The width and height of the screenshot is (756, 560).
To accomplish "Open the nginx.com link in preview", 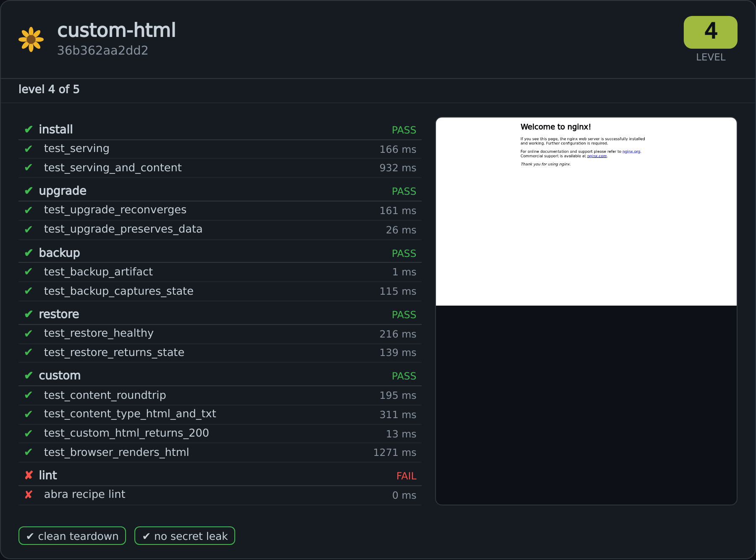I will tap(597, 156).
